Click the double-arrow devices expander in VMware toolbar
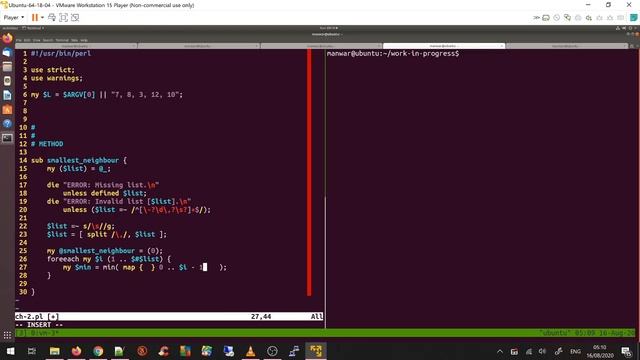This screenshot has height=360, width=640. [x=536, y=18]
